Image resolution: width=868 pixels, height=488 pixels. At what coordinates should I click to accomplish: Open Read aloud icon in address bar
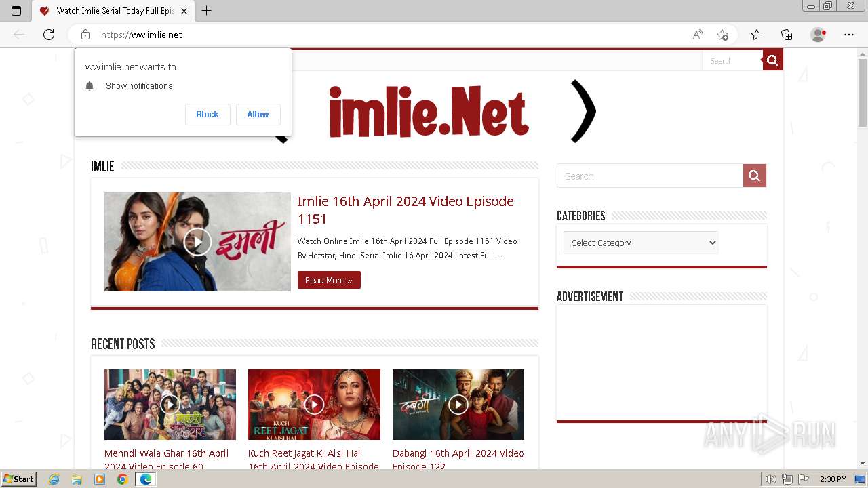point(698,35)
